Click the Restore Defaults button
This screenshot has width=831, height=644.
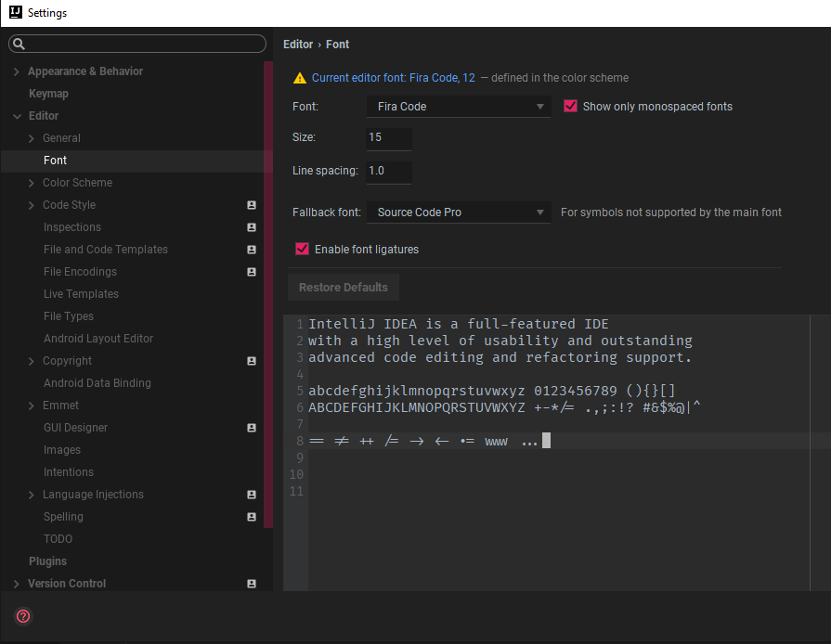click(344, 287)
